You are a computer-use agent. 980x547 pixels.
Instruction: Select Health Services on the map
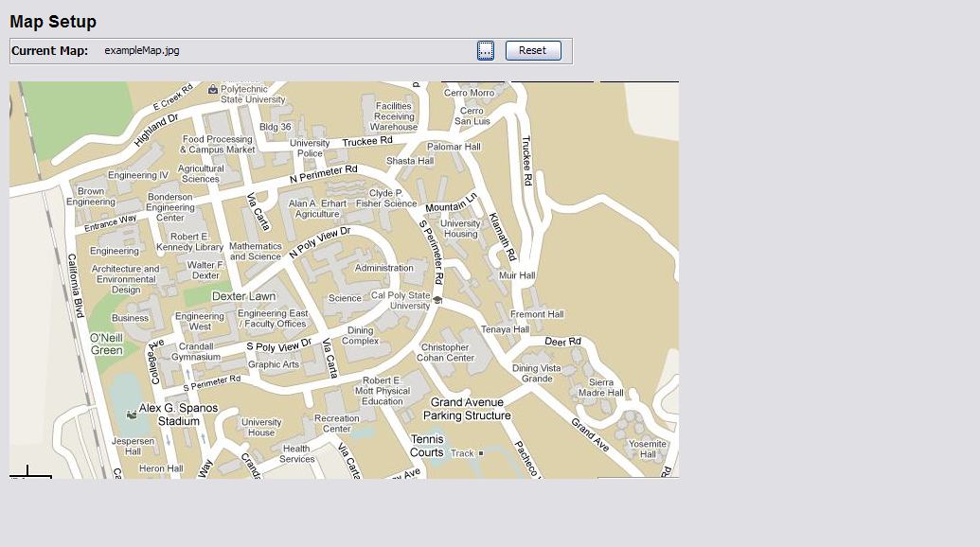296,453
